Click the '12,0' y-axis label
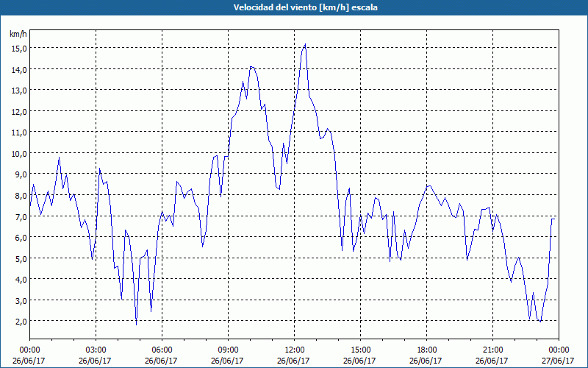Viewport: 588px width, 368px height. pyautogui.click(x=19, y=111)
